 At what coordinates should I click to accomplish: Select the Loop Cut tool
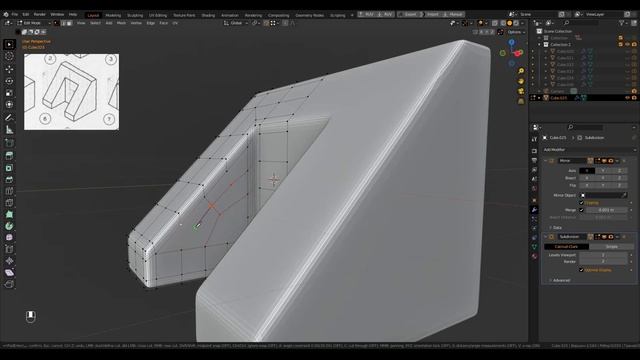pos(9,191)
